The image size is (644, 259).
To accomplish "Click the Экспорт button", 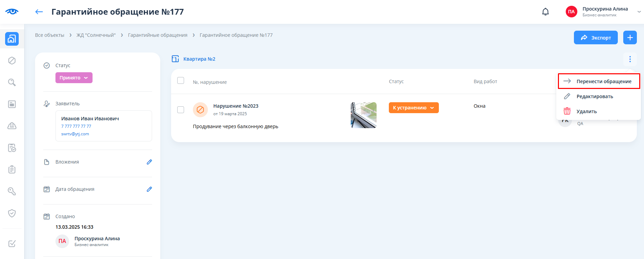I will coord(595,37).
